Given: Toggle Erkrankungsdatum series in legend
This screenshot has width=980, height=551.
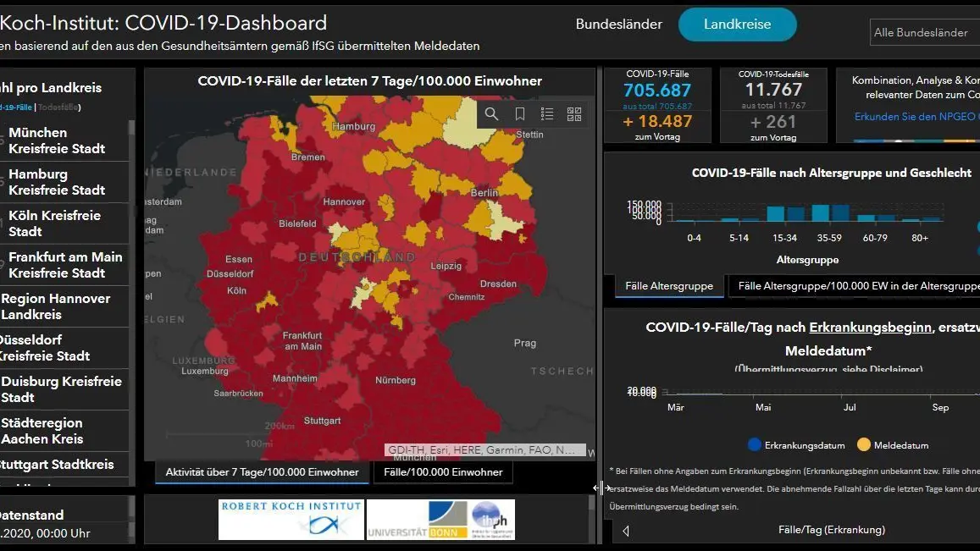Looking at the screenshot, I should pos(796,445).
